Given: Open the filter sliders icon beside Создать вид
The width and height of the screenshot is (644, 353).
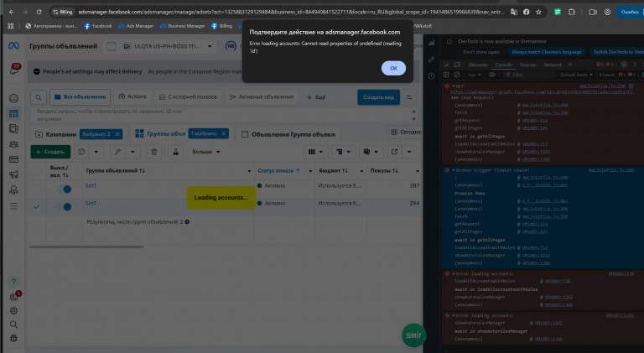Looking at the screenshot, I should click(x=409, y=97).
